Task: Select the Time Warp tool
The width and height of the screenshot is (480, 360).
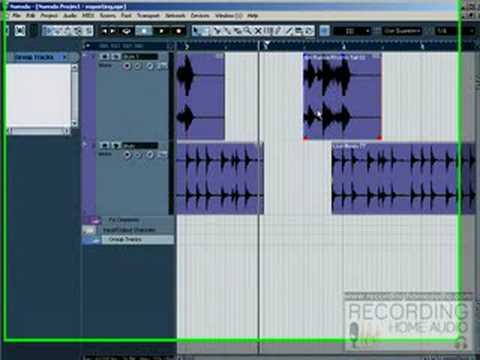Action: [x=268, y=31]
